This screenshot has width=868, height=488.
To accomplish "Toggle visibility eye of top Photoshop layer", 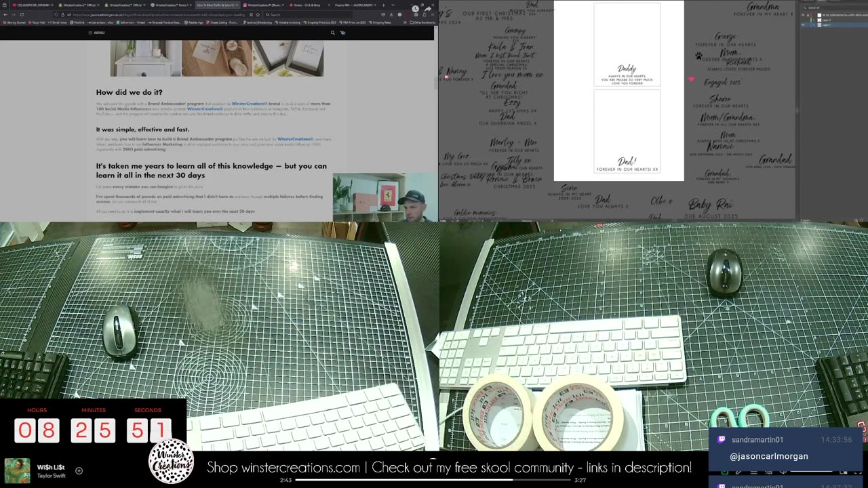I will coord(803,15).
